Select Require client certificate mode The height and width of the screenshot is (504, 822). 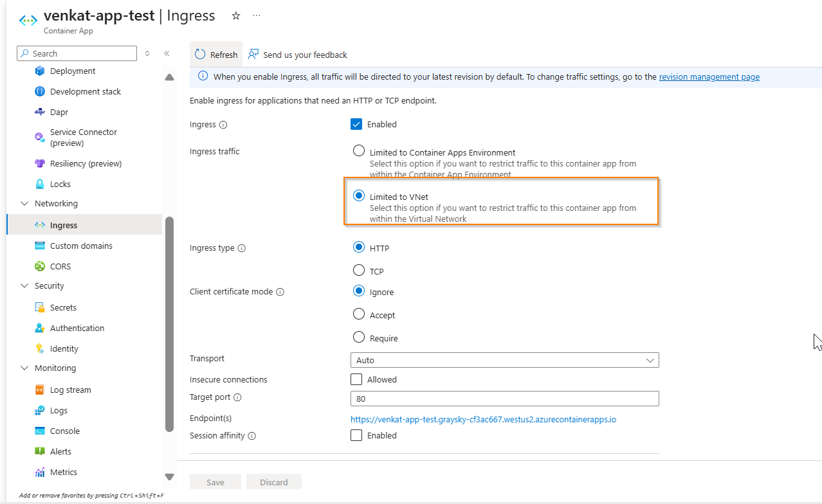coord(358,337)
